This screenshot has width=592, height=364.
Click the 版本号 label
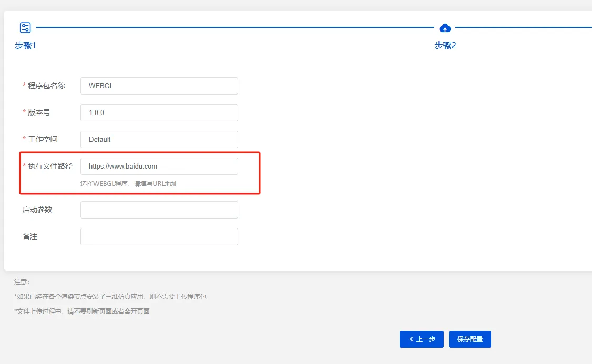[39, 112]
